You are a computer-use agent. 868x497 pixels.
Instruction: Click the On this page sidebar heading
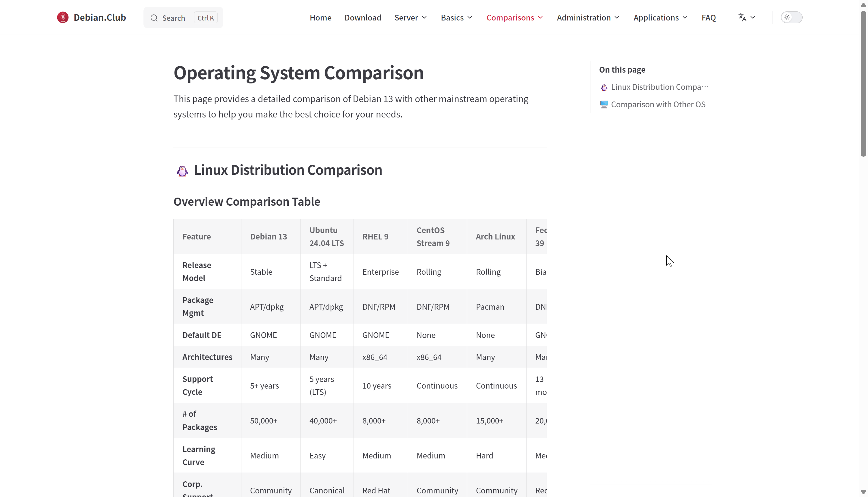[622, 70]
